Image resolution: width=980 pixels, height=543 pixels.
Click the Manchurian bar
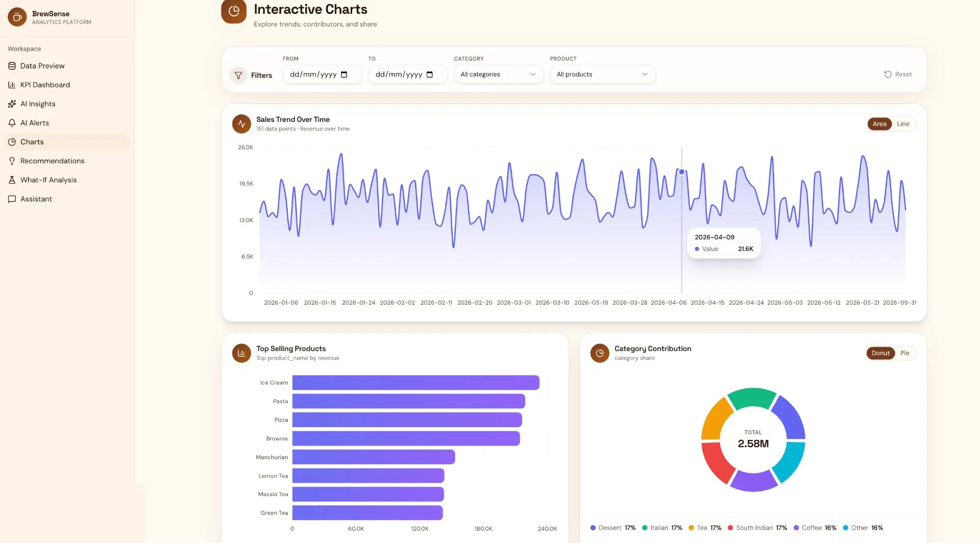374,457
